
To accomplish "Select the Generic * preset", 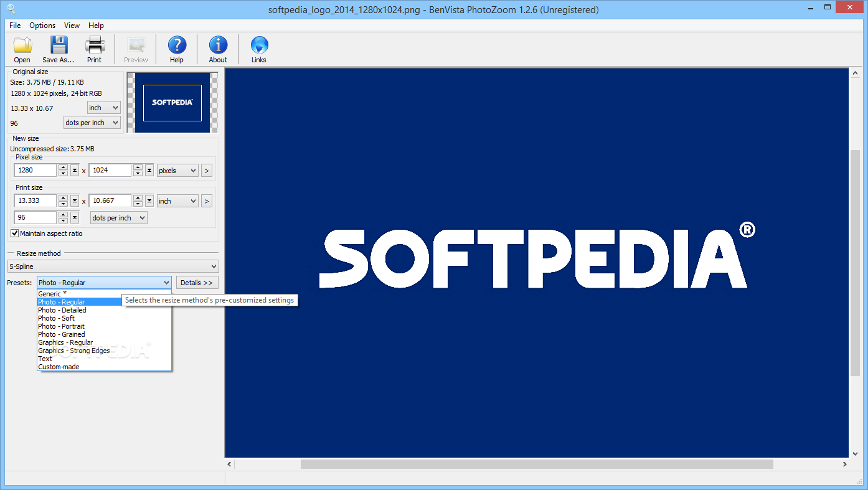I will tap(104, 293).
